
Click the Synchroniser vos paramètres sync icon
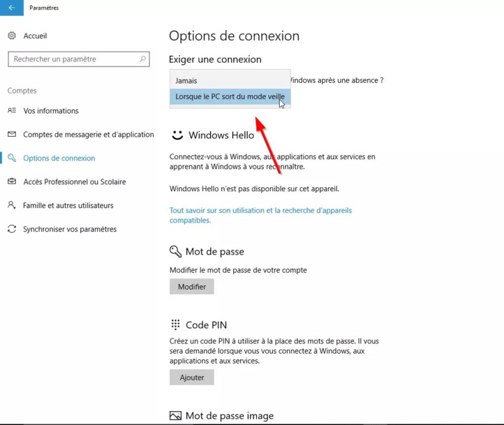(x=12, y=230)
